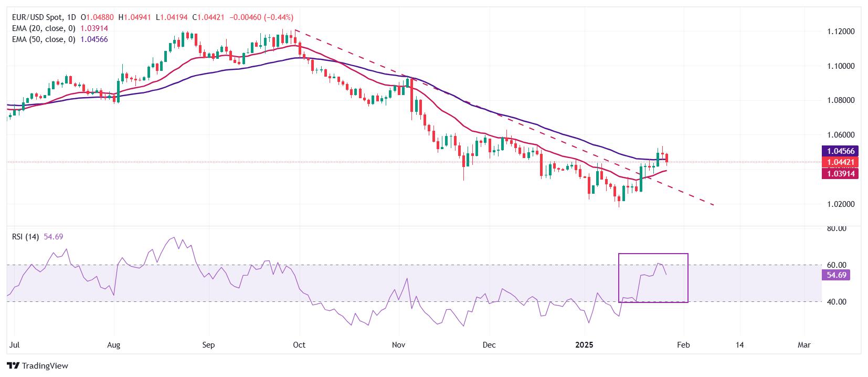
Task: Click the 1.04566 EMA 50 price tag
Action: coord(840,151)
